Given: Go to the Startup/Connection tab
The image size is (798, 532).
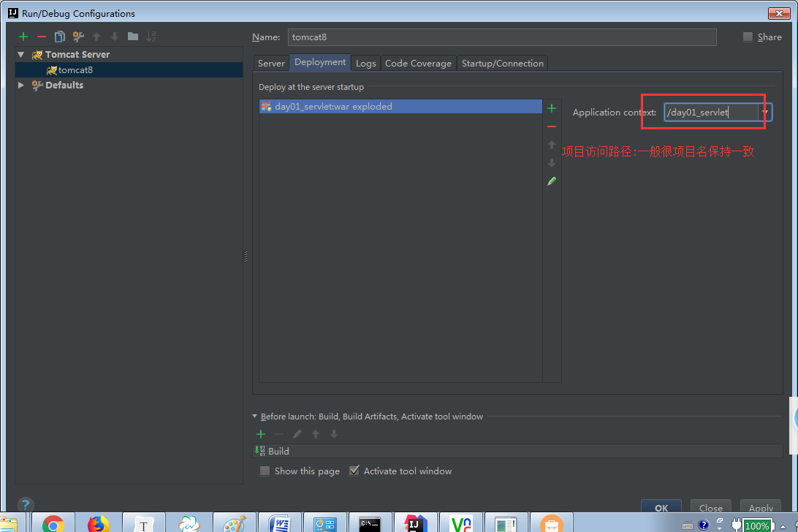Looking at the screenshot, I should point(502,63).
